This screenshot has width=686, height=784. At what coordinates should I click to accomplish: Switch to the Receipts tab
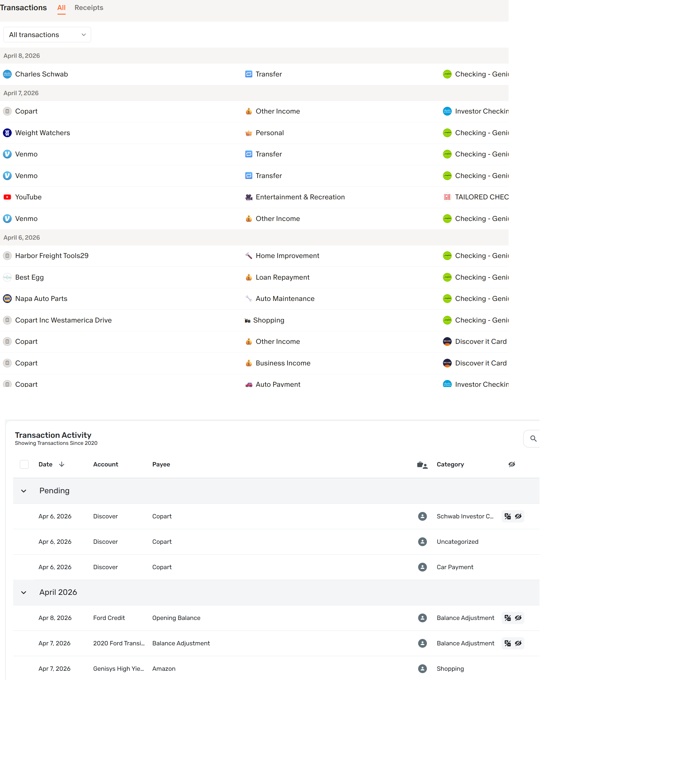pos(89,8)
